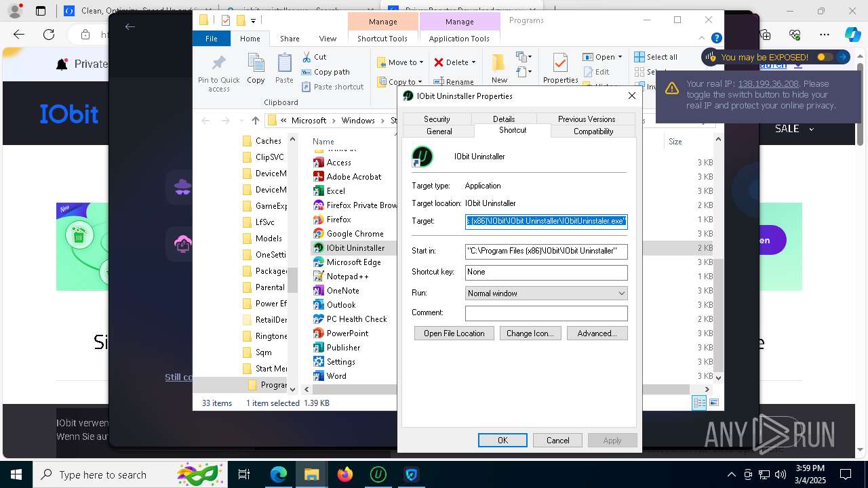The height and width of the screenshot is (488, 868).
Task: Switch to the General tab
Action: (439, 131)
